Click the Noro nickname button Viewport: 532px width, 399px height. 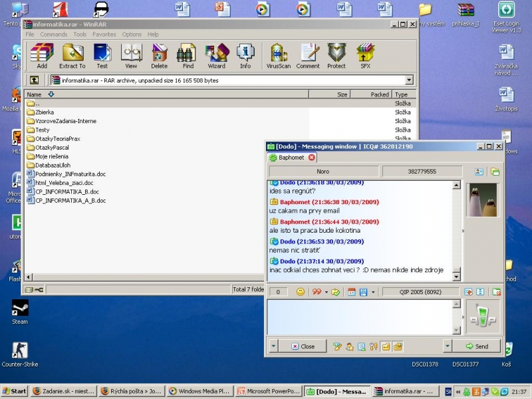[x=323, y=172]
